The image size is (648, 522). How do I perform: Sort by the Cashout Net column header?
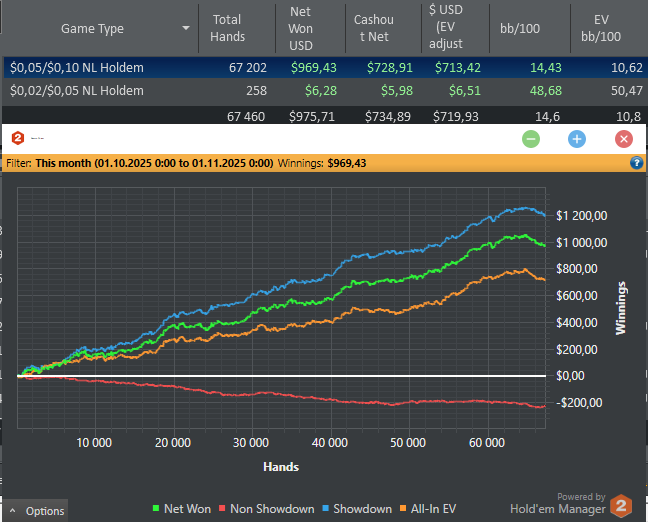[374, 28]
